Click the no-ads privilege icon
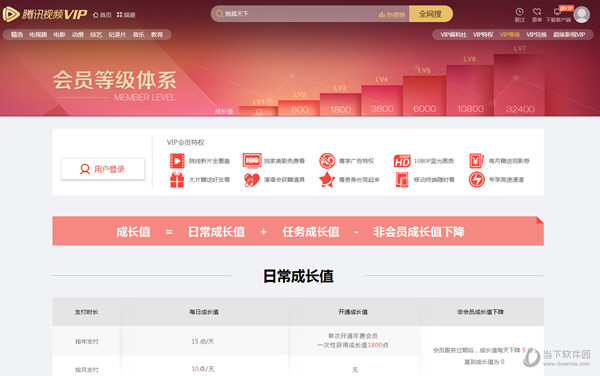The image size is (600, 376). (327, 161)
